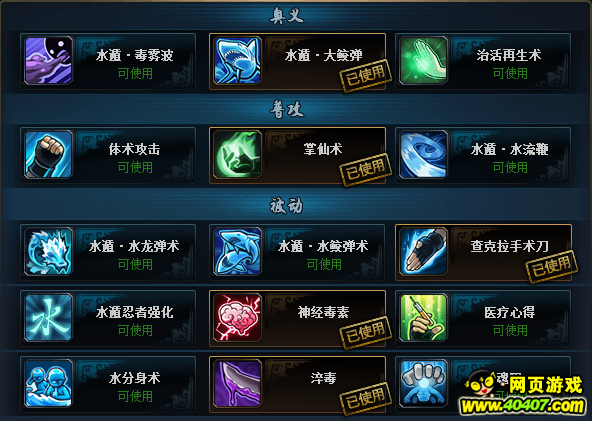Click the green flame 掌仙术 icon
Viewport: 592px width, 421px height.
(237, 154)
